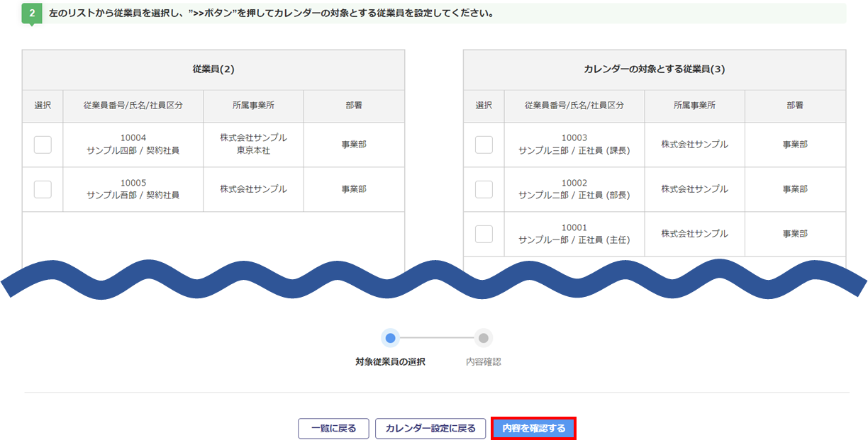Tick the checkbox for 10003 サンプル三郎
Viewport: 868px width, 445px height.
(x=484, y=145)
